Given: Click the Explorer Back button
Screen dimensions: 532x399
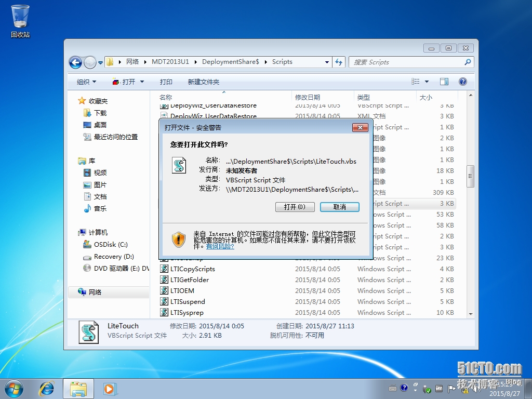Looking at the screenshot, I should coord(75,62).
